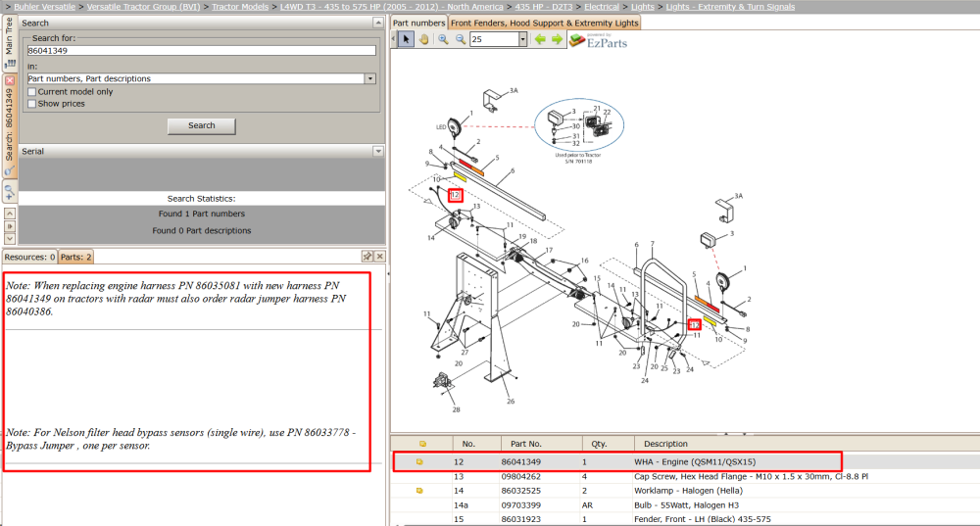Click the down arrow below side tabs
This screenshot has height=526, width=980.
[10, 238]
